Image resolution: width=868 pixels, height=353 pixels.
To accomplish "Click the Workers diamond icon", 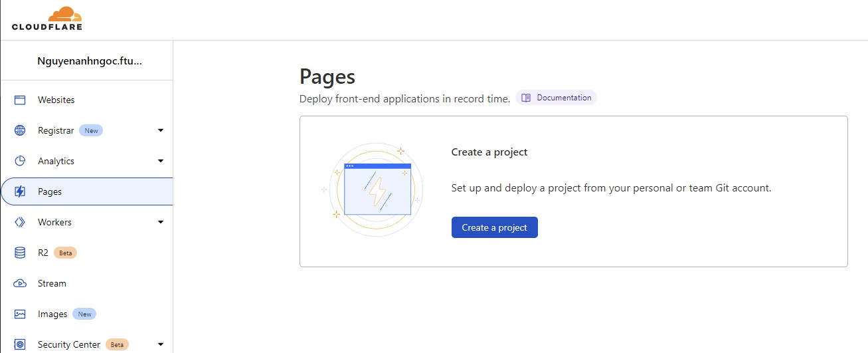I will point(20,222).
